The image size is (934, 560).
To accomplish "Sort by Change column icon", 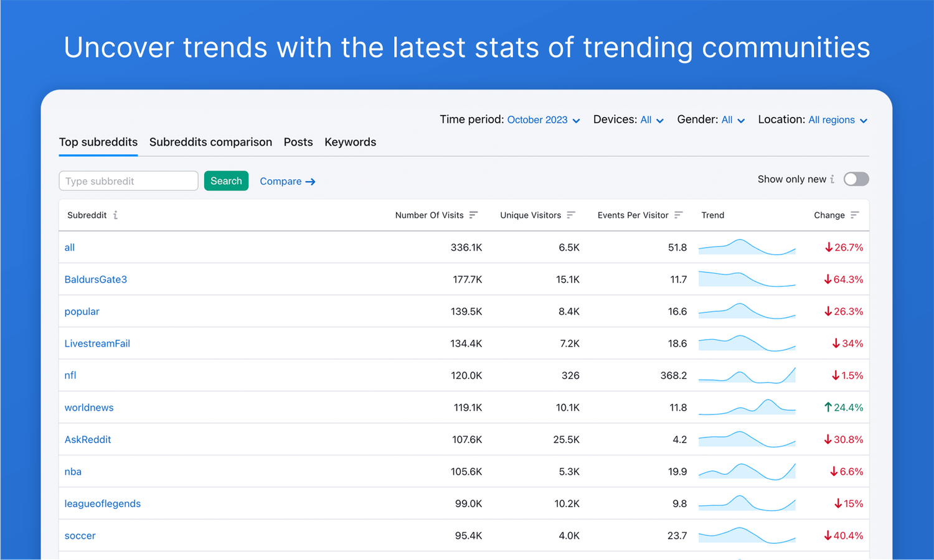I will coord(855,215).
